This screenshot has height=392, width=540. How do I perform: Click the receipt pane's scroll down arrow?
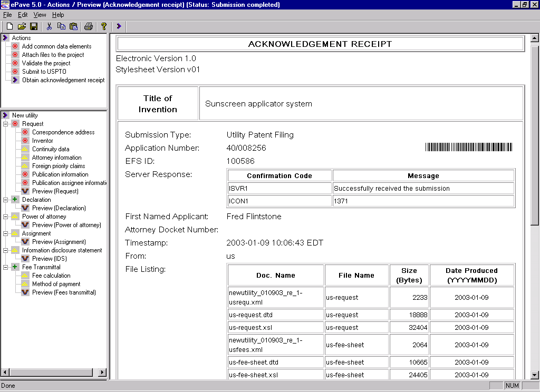pyautogui.click(x=535, y=375)
